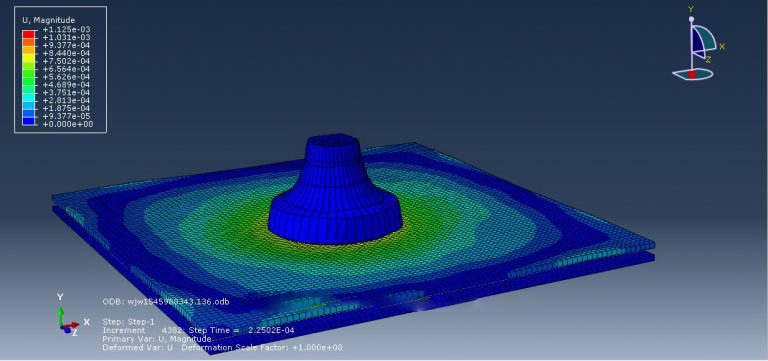Select the 3D compass Y axis handle
The height and width of the screenshot is (361, 768).
click(x=691, y=19)
